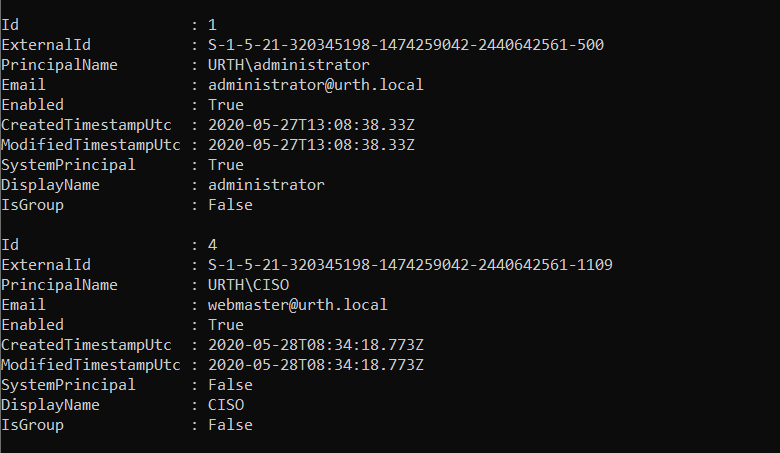Click the second Enabled field label

tap(32, 325)
